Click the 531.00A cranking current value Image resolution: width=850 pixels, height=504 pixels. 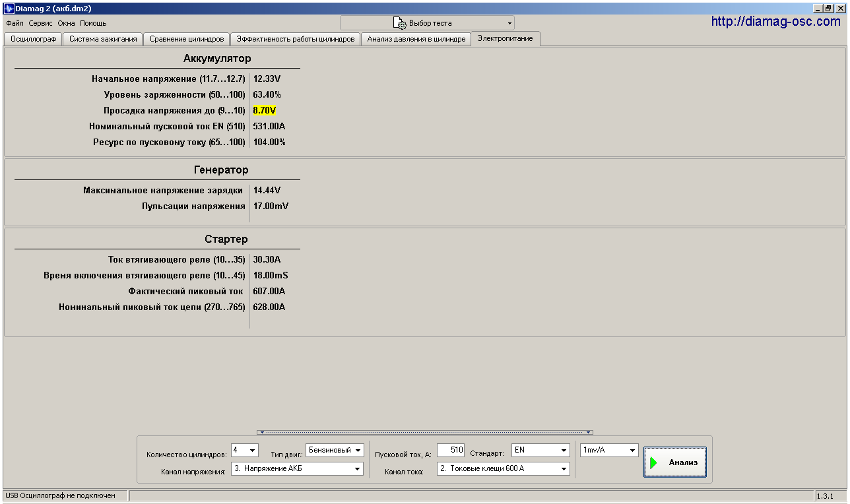click(x=269, y=126)
